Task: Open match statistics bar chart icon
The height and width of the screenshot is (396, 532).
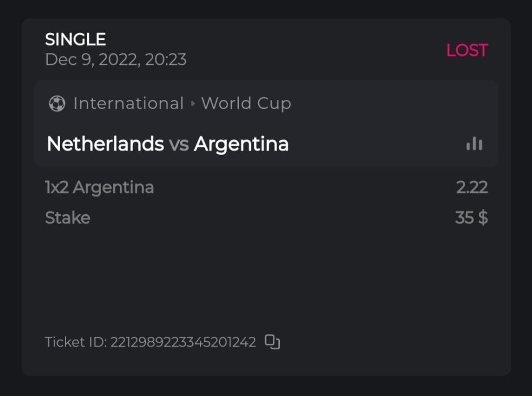Action: click(x=474, y=144)
